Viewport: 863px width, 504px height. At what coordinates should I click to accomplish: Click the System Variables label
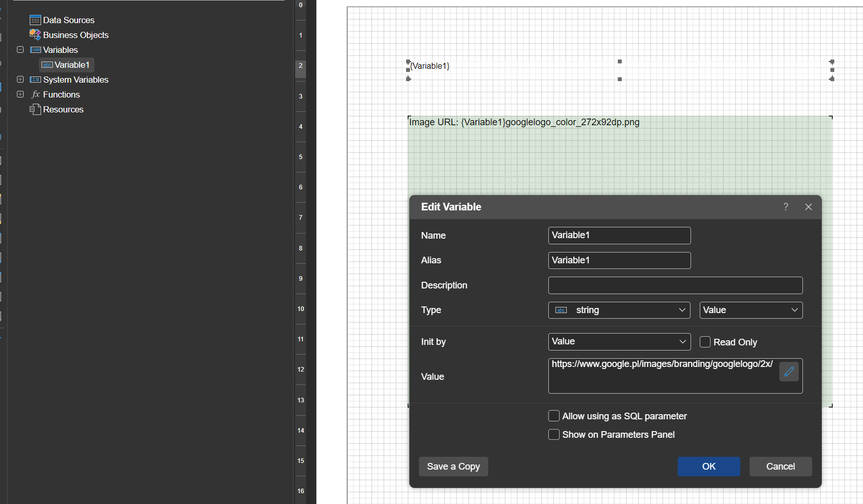76,80
